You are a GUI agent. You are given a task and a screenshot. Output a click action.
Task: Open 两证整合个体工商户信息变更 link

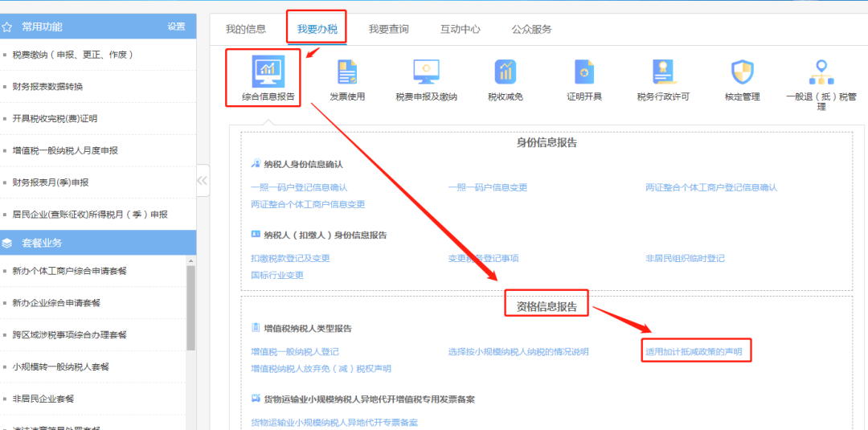308,204
